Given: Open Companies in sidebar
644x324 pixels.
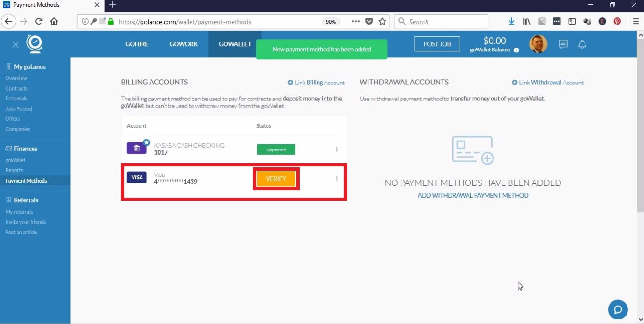Looking at the screenshot, I should click(18, 129).
